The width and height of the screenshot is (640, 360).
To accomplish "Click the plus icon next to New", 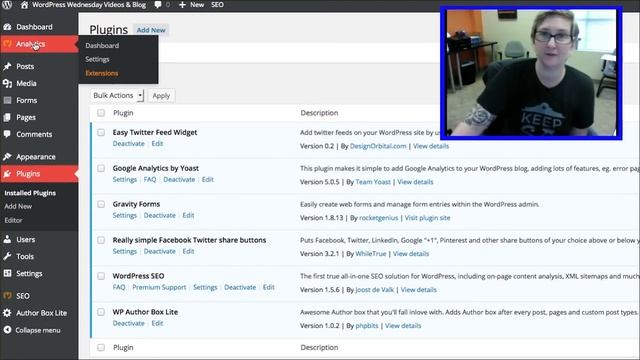I will [x=182, y=5].
